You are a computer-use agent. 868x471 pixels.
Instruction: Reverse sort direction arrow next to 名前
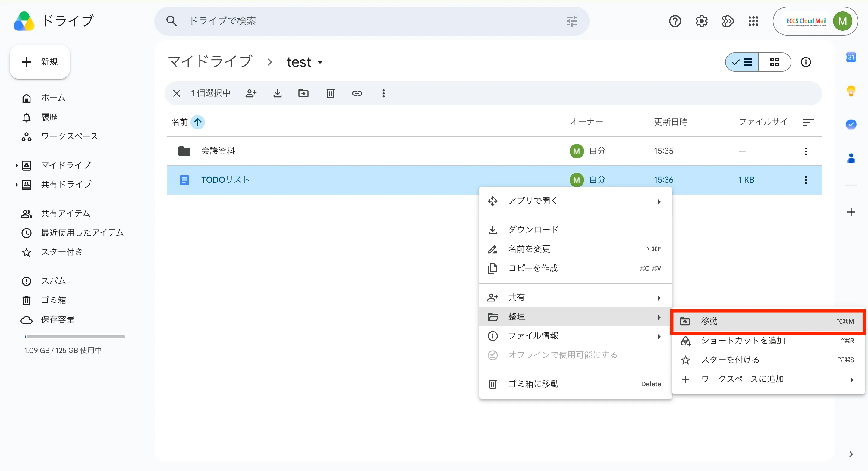pyautogui.click(x=198, y=122)
